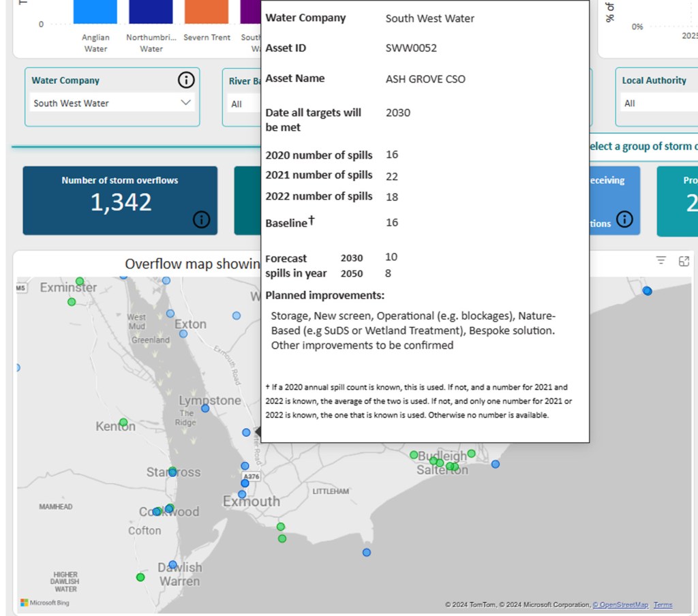Click info icon on storm overflows card
This screenshot has width=698, height=616.
click(x=201, y=219)
